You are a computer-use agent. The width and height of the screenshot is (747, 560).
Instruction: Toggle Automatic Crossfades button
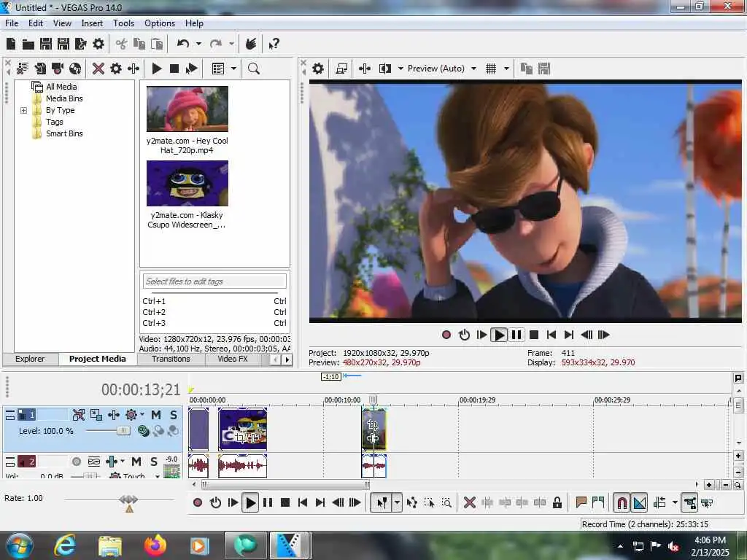639,502
